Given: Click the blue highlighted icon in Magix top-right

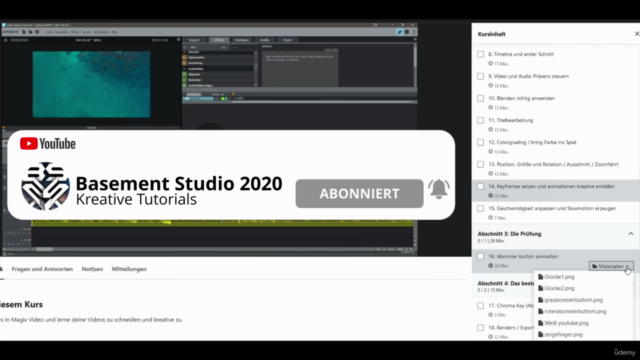Looking at the screenshot, I should click(400, 32).
